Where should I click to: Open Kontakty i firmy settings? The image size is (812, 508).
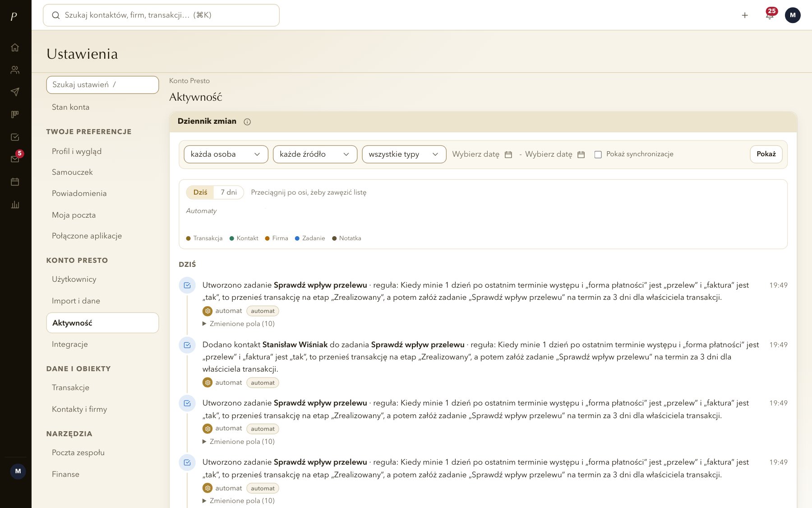coord(79,409)
